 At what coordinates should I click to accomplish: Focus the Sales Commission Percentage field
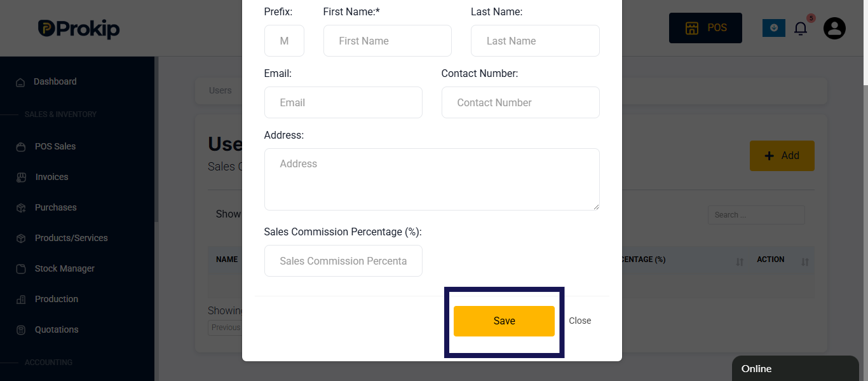pos(343,261)
